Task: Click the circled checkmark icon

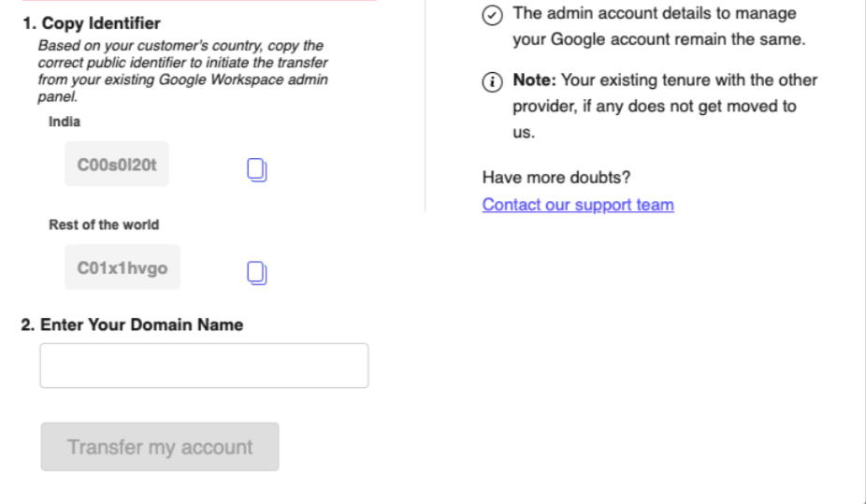Action: pyautogui.click(x=492, y=14)
